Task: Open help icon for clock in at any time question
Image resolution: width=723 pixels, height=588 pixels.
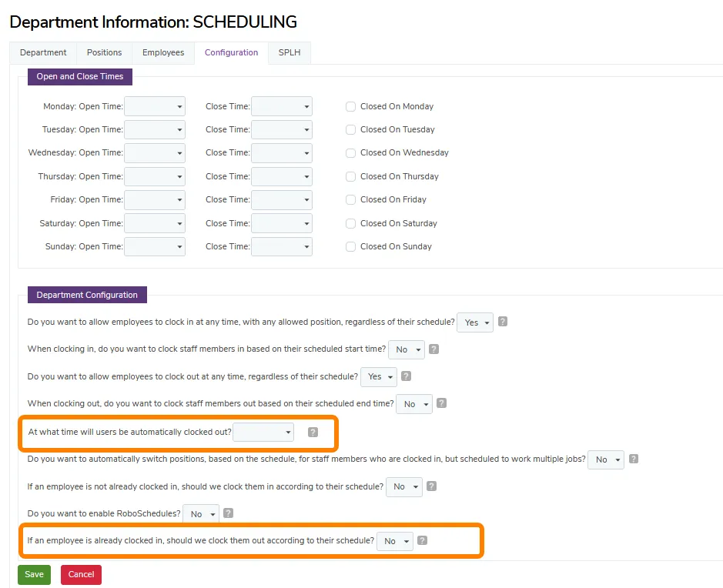Action: tap(503, 322)
